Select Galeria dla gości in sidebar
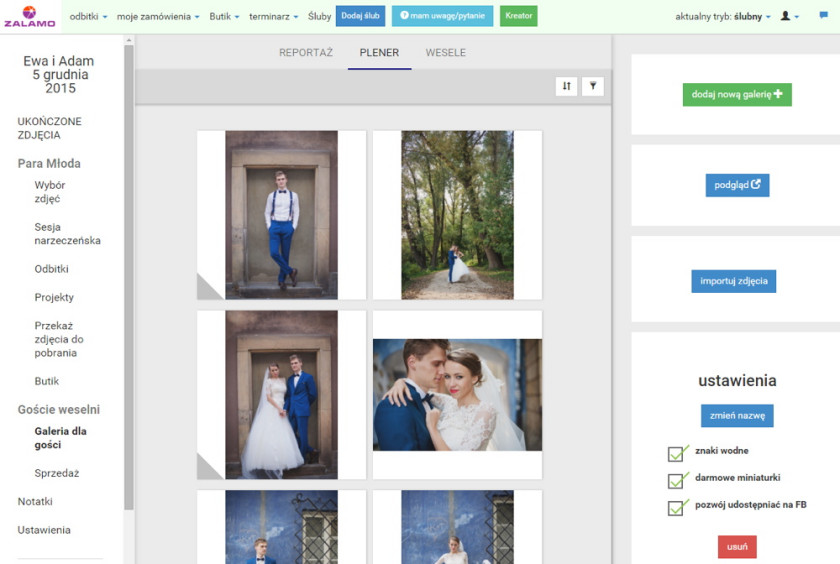The height and width of the screenshot is (564, 840). 61,438
